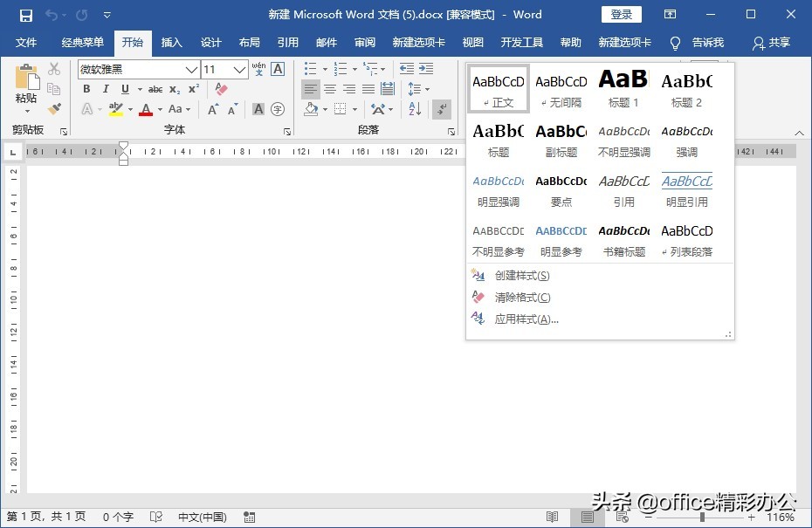This screenshot has height=528, width=812.
Task: Apply red font color
Action: click(x=146, y=109)
